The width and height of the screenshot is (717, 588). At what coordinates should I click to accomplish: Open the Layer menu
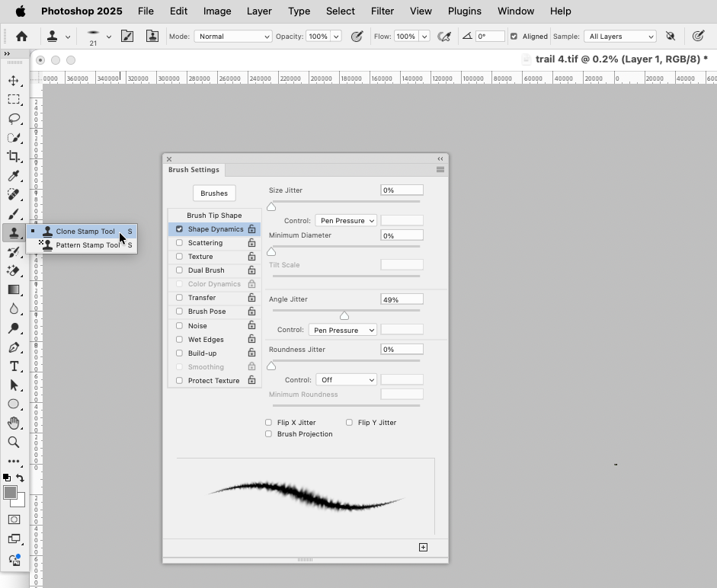259,11
